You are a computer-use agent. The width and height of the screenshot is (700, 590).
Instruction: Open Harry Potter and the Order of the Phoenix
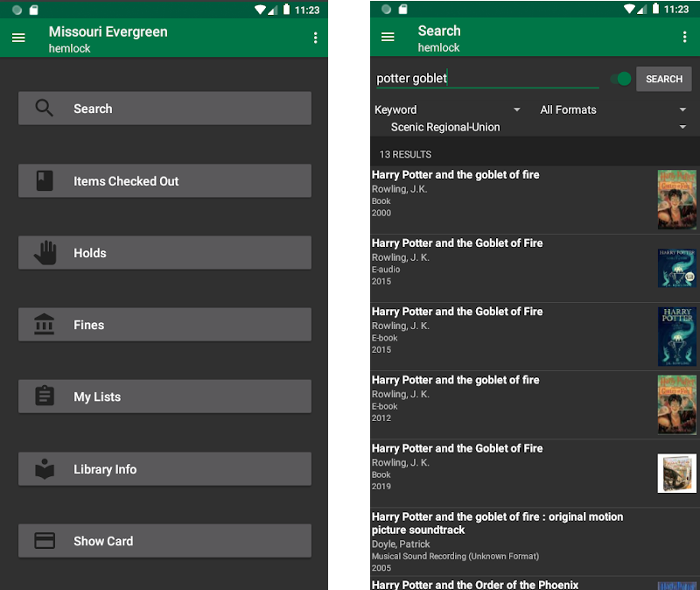click(475, 585)
